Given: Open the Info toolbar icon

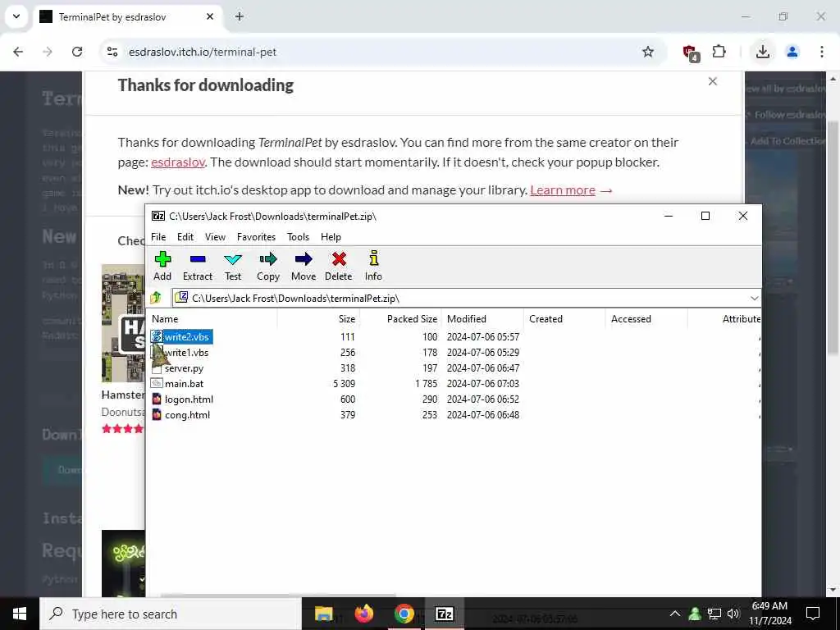Looking at the screenshot, I should (x=373, y=267).
